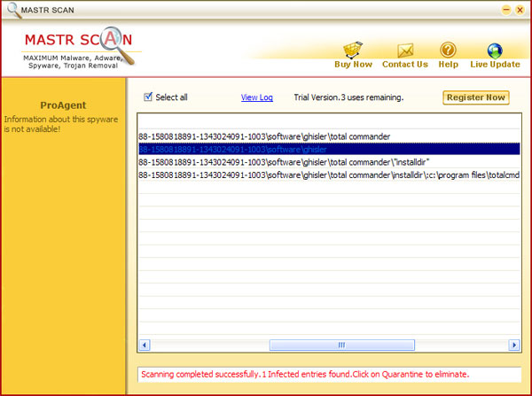Click the Register Now button

(x=475, y=97)
